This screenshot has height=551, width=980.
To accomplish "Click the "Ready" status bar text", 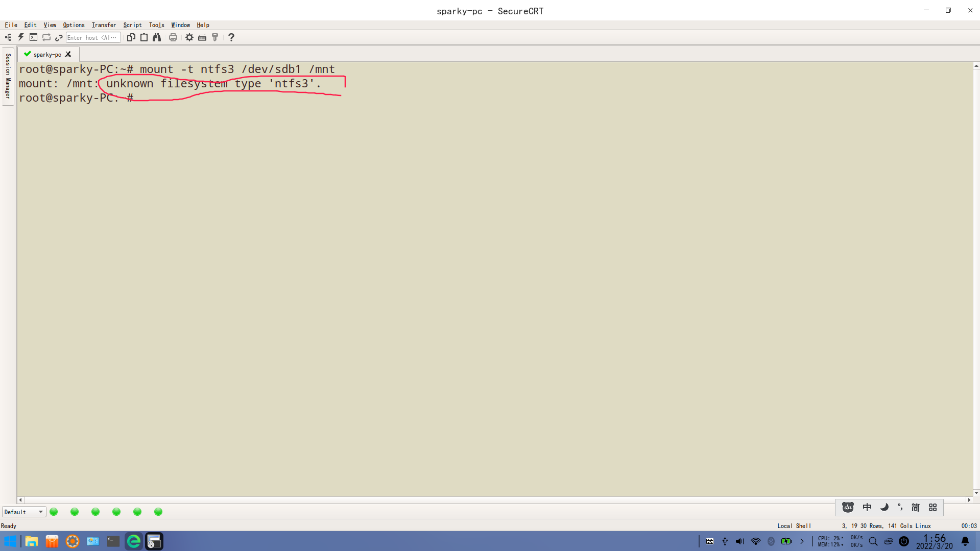I will click(x=9, y=526).
